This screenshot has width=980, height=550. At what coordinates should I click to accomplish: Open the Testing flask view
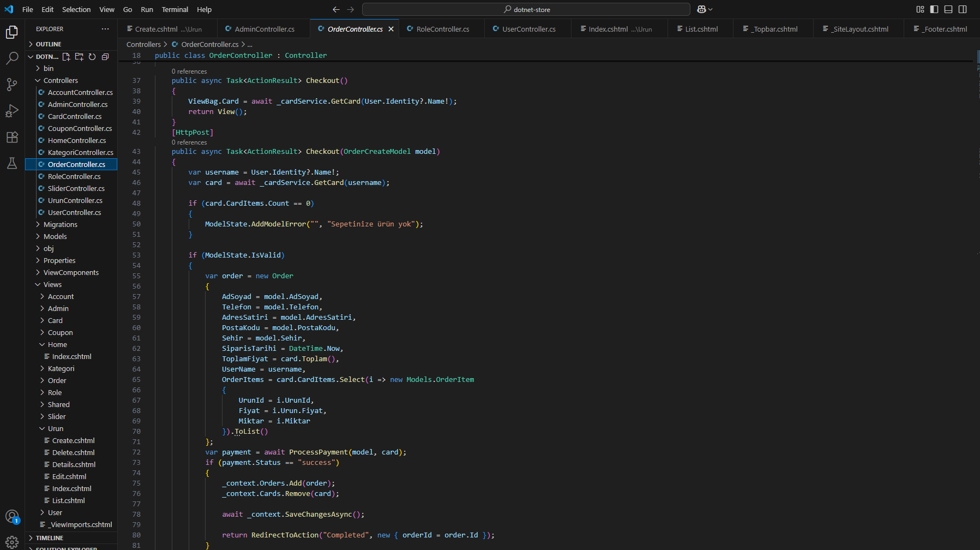pyautogui.click(x=12, y=163)
